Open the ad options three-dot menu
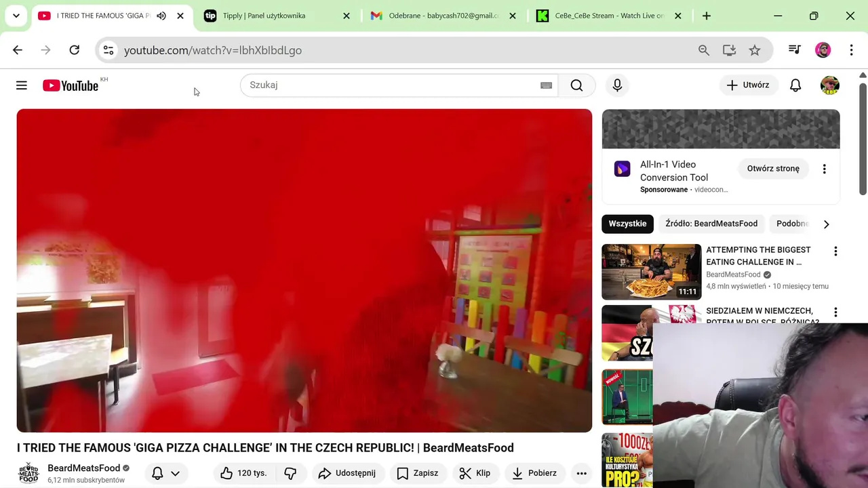Image resolution: width=868 pixels, height=488 pixels. point(825,169)
